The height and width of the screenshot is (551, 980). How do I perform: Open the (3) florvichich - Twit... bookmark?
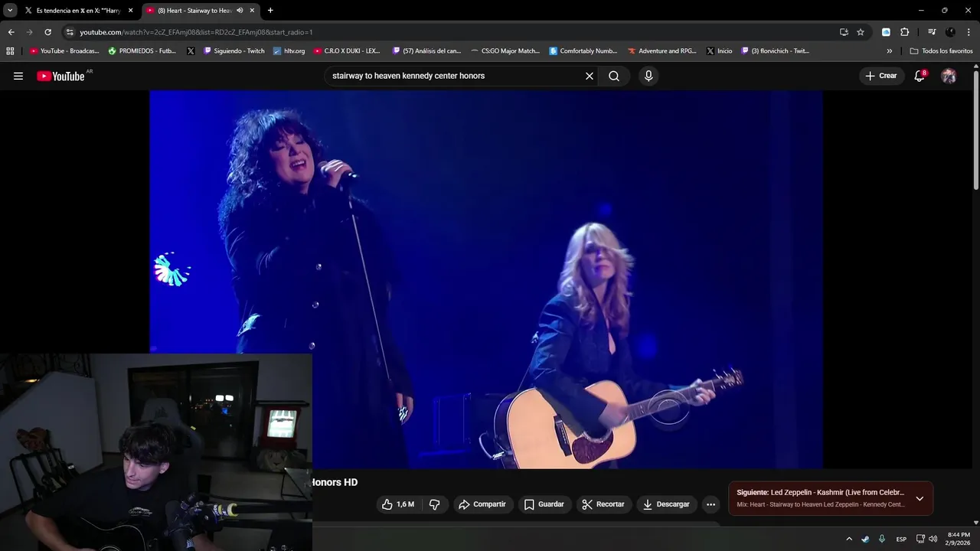775,51
